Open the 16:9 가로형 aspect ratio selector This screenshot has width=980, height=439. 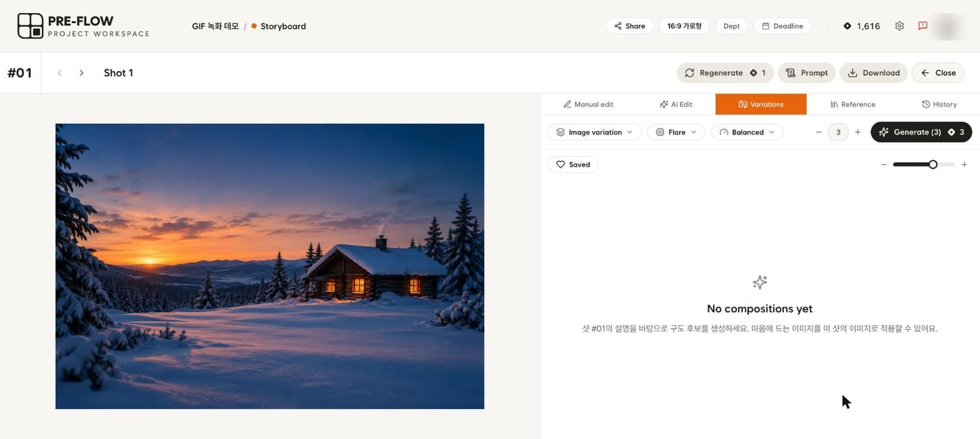click(684, 26)
